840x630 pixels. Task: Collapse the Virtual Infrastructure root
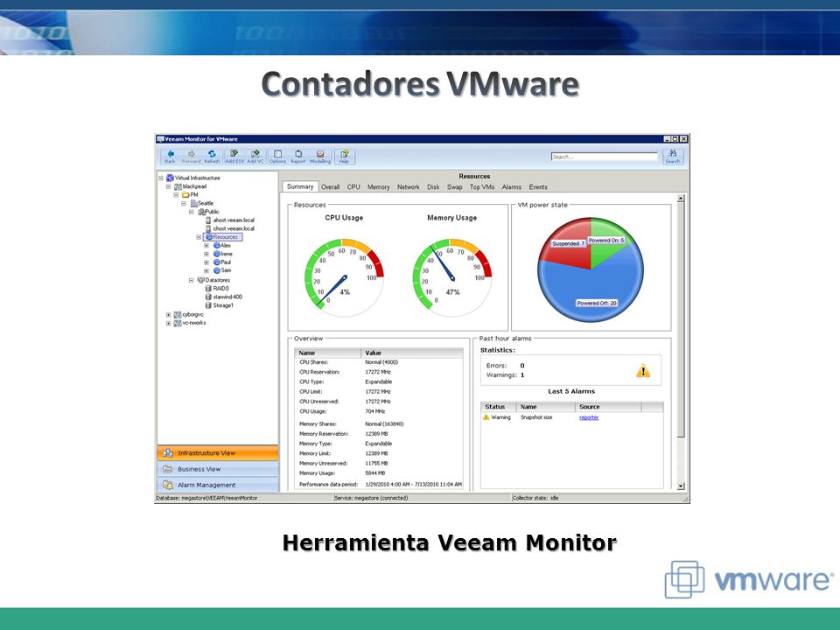[x=161, y=178]
